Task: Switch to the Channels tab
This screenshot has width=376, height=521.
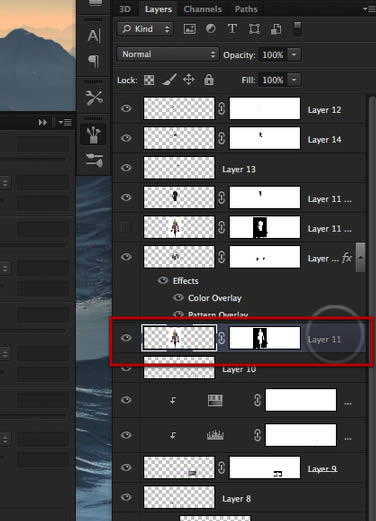Action: (203, 9)
